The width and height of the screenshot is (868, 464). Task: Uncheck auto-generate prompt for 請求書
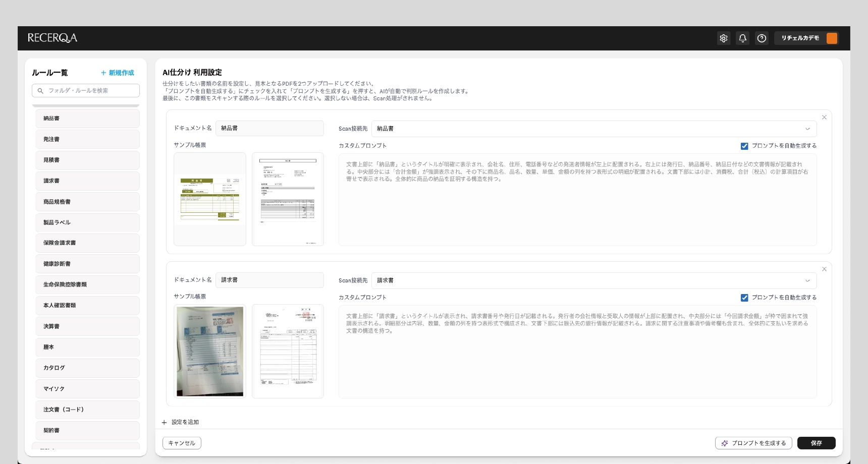tap(744, 298)
